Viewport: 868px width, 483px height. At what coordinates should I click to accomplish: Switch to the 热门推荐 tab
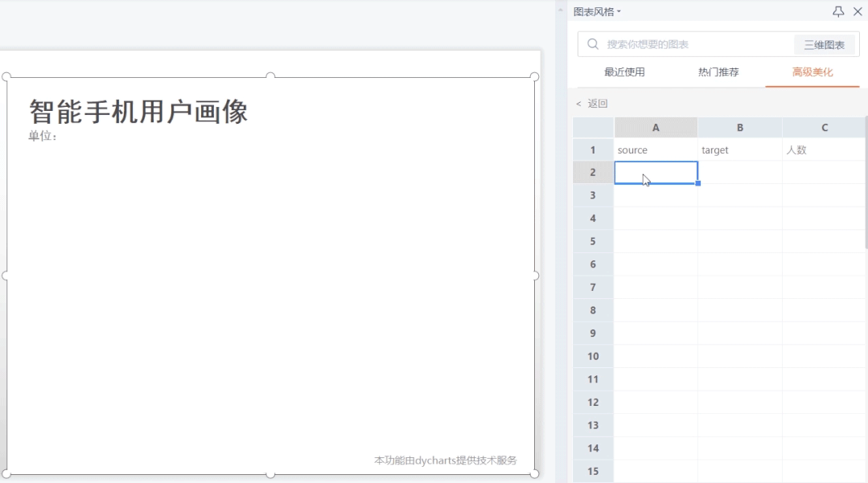click(x=717, y=72)
